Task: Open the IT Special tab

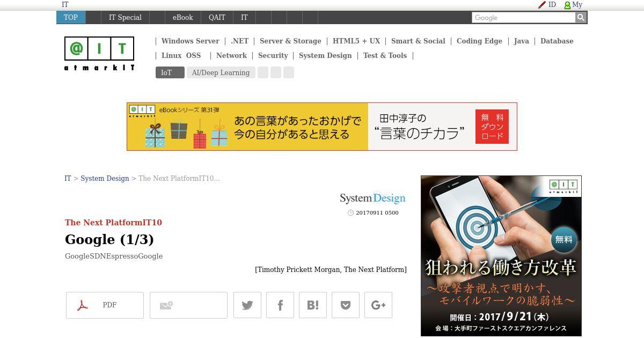Action: [x=125, y=17]
